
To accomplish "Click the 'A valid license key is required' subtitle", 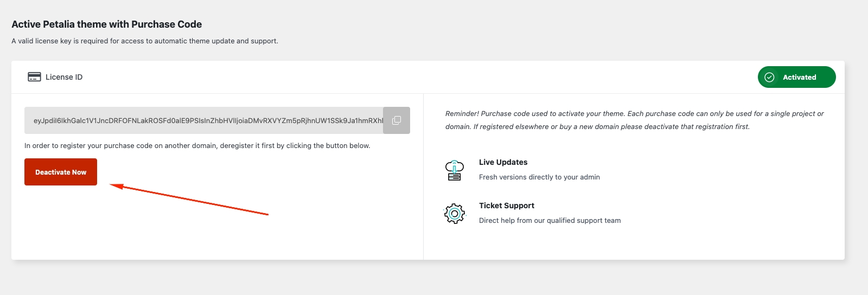I will point(145,41).
